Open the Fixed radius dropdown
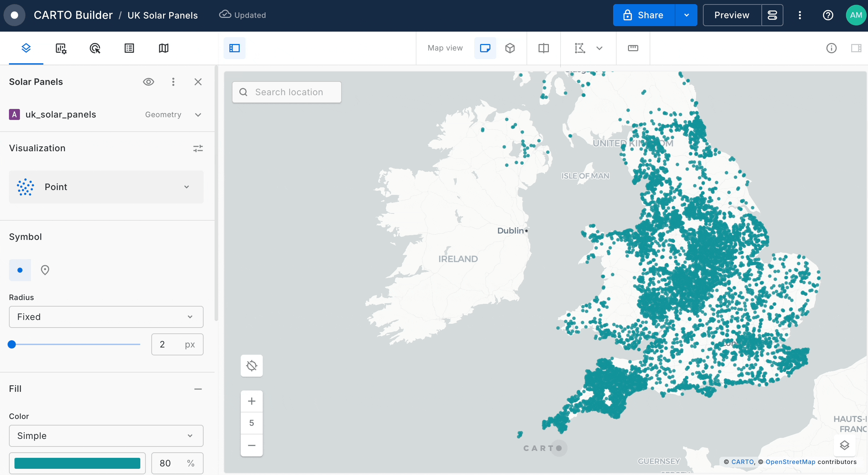The height and width of the screenshot is (475, 868). pyautogui.click(x=106, y=317)
